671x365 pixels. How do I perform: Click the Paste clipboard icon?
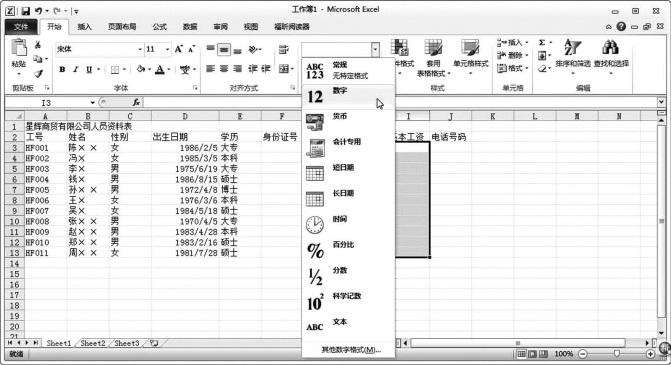coord(19,47)
